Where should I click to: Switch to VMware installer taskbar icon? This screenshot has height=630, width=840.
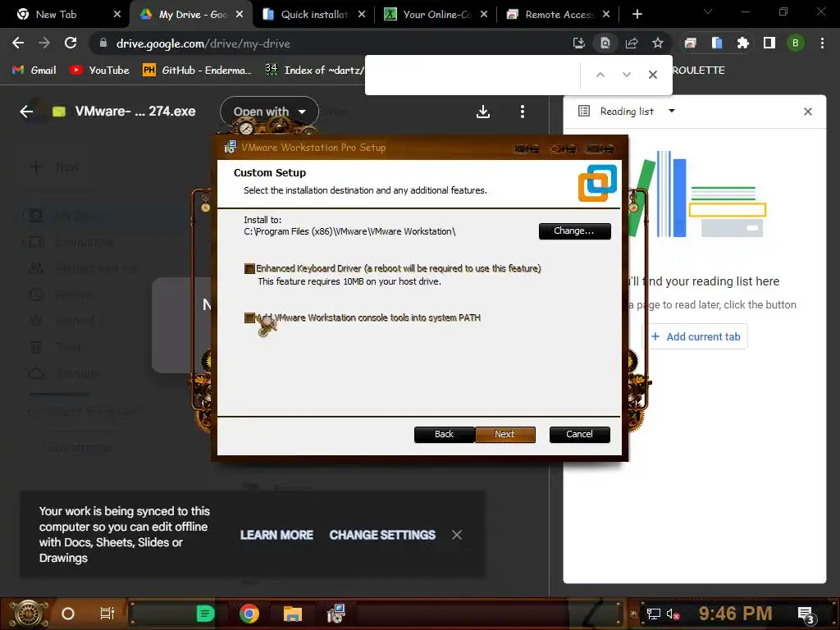336,614
